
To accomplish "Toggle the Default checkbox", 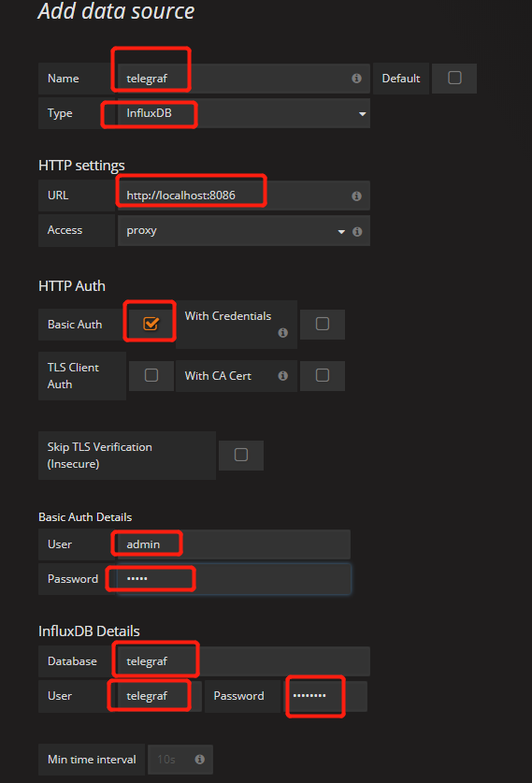I will coord(454,78).
